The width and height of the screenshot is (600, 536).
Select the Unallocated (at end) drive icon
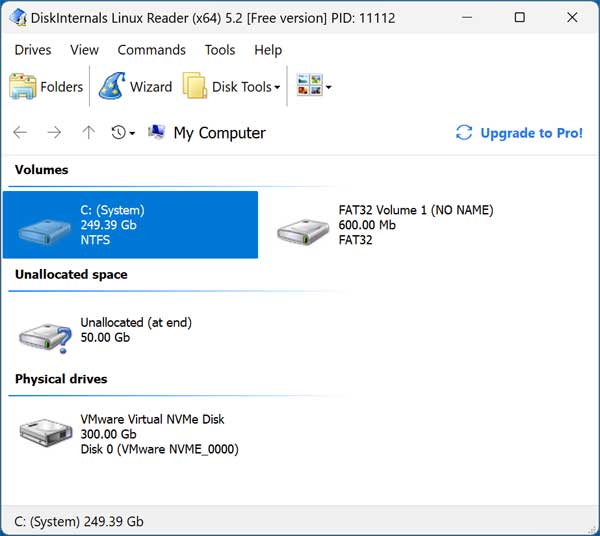click(x=46, y=338)
